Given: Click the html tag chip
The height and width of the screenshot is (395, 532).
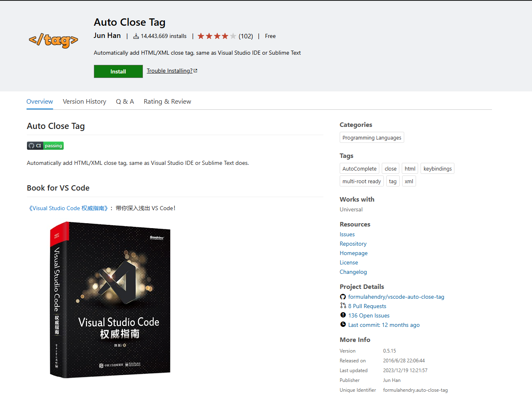Looking at the screenshot, I should pos(410,169).
